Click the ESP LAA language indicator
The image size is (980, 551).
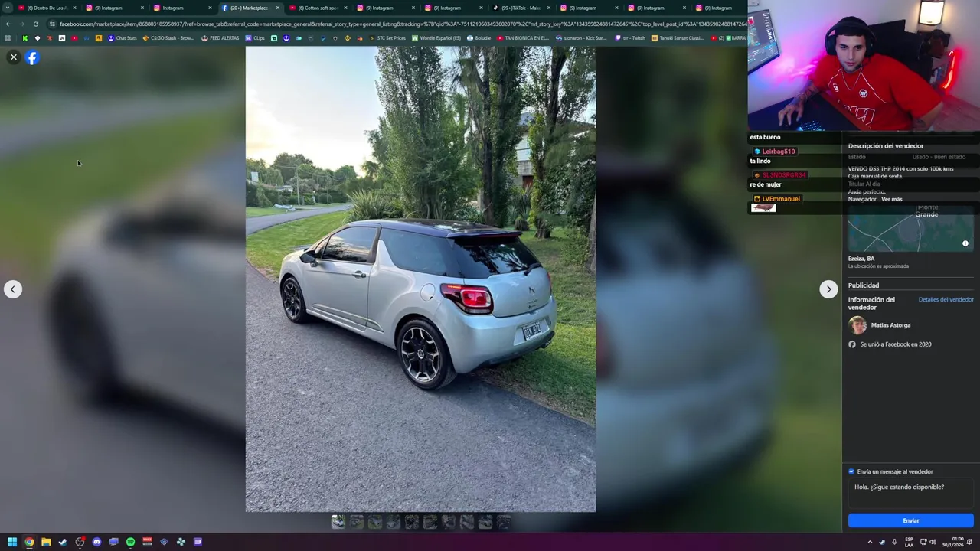click(x=909, y=542)
